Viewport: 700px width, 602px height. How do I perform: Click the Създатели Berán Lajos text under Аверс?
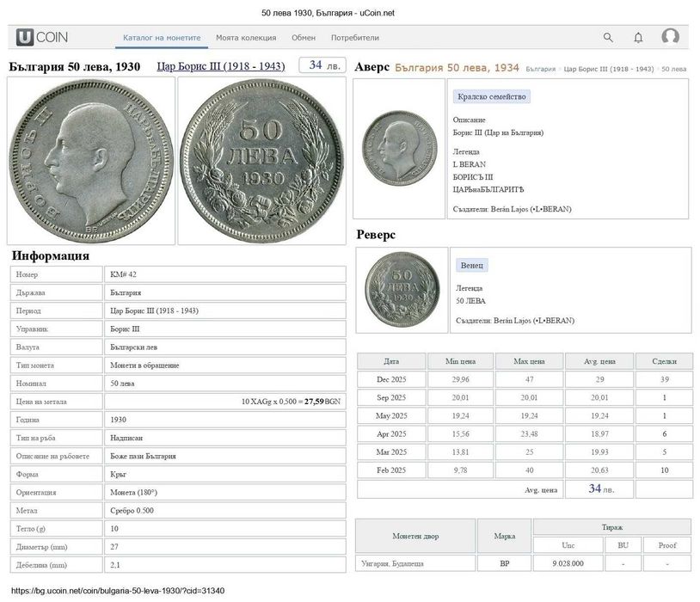tap(512, 209)
